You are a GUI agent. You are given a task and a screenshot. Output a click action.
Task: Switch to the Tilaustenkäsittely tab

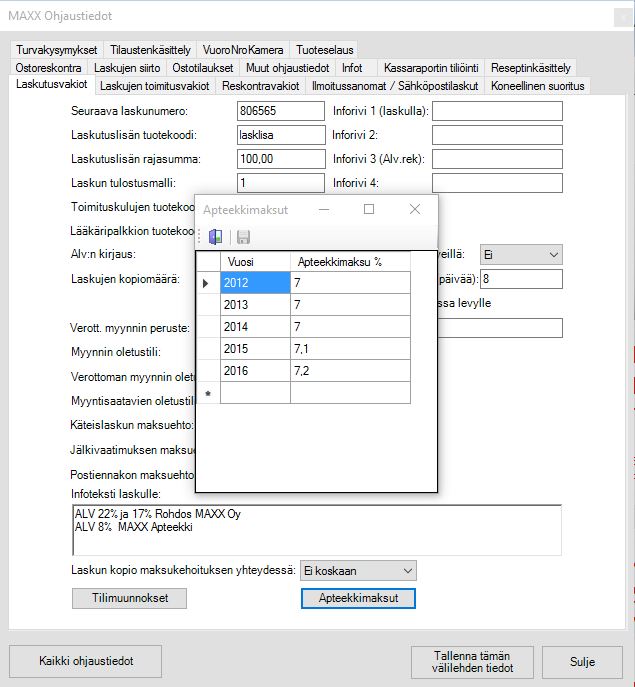150,50
